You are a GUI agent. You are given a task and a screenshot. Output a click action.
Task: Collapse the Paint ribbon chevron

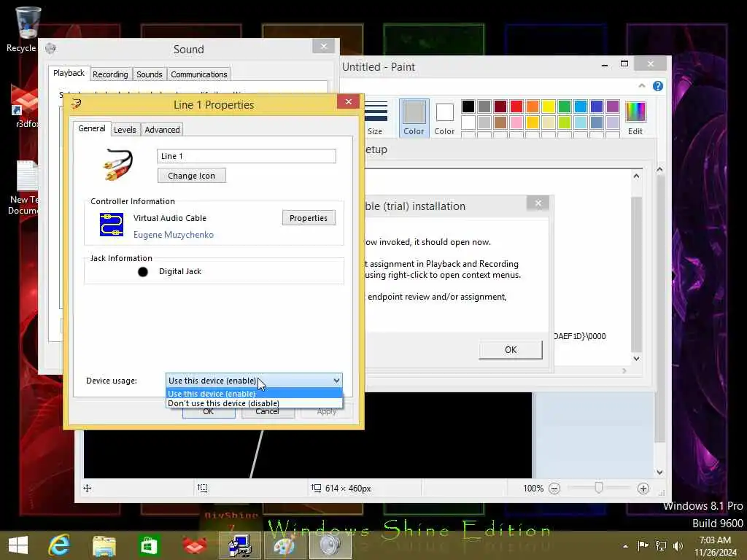(x=642, y=86)
